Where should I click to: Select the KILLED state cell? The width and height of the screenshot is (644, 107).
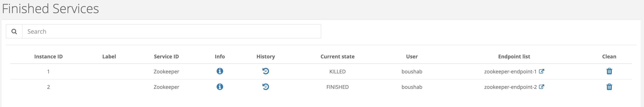coord(337,72)
